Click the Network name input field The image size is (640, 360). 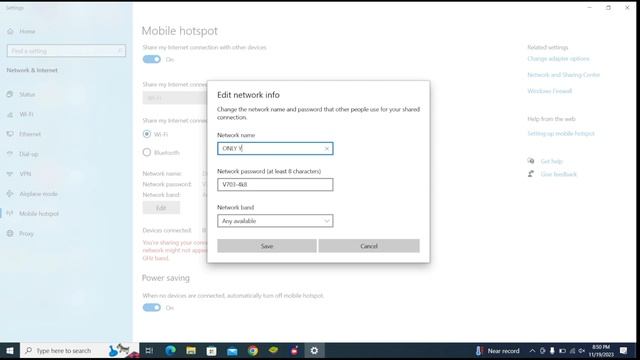coord(275,149)
